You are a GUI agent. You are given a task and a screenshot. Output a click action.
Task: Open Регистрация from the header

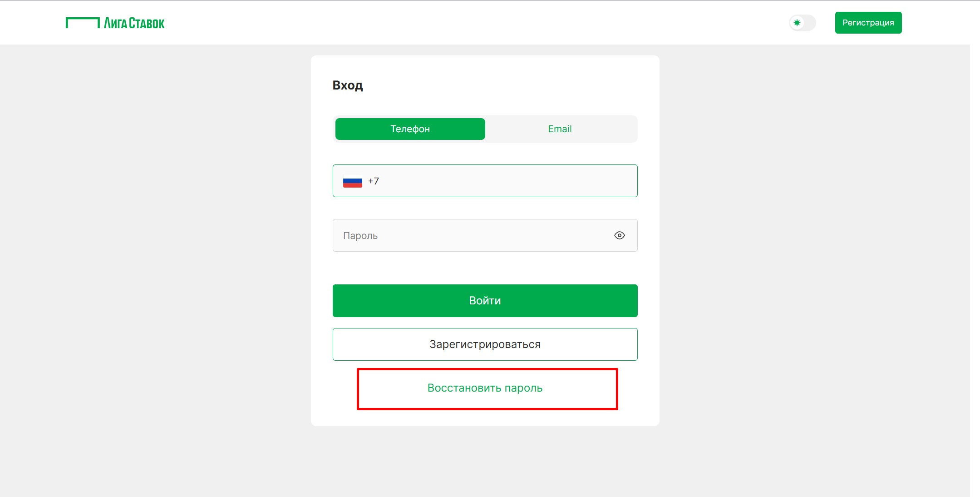coord(868,23)
